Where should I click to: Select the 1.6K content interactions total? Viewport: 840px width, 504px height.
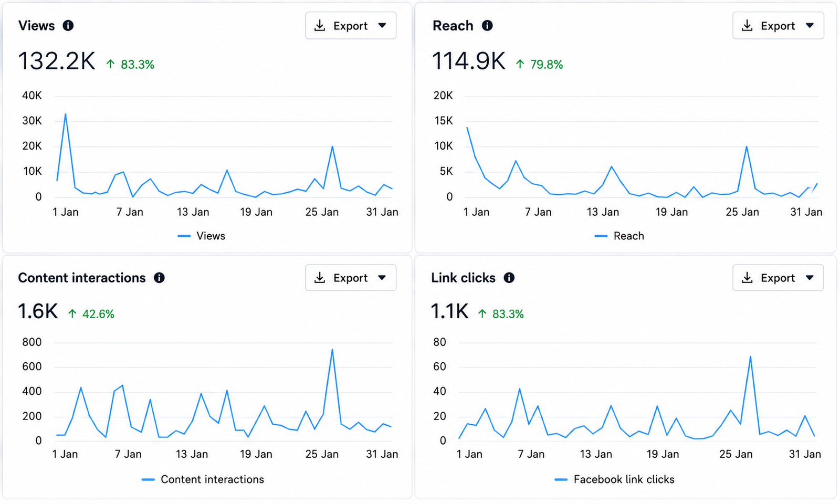pyautogui.click(x=38, y=312)
